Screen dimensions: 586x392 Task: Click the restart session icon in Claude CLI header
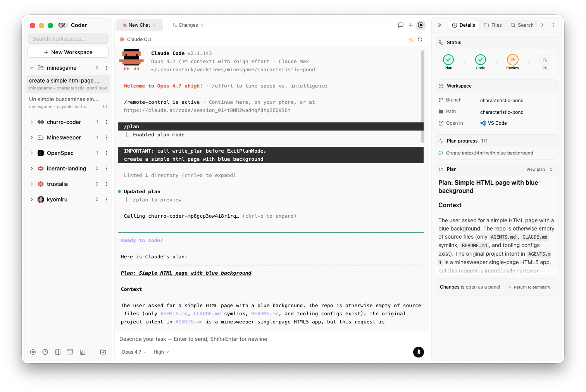click(x=420, y=40)
